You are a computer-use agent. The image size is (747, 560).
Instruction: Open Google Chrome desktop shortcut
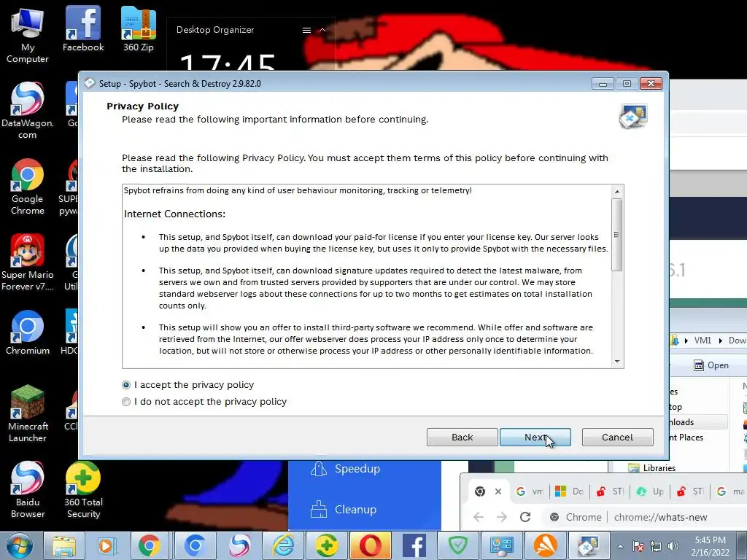coord(27,187)
